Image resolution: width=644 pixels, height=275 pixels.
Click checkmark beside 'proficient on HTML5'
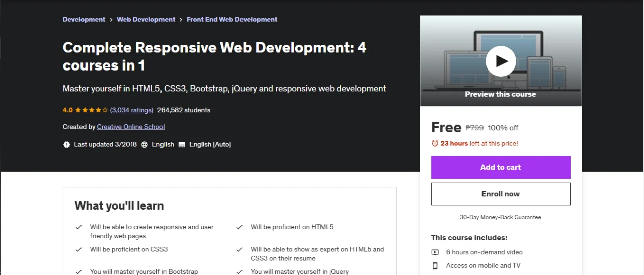[240, 227]
